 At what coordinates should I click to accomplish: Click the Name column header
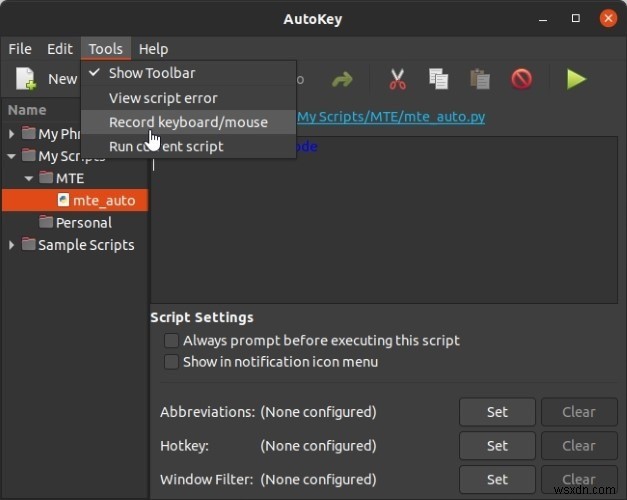coord(27,110)
